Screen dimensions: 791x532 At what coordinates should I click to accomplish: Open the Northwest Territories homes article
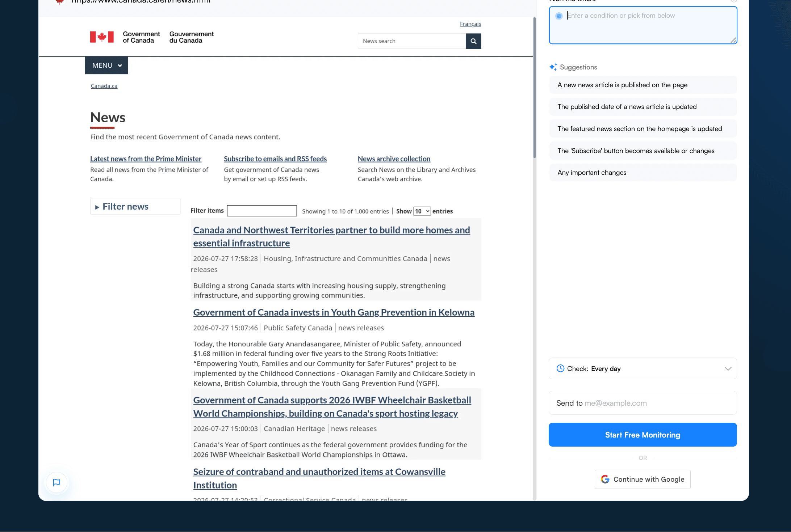331,236
